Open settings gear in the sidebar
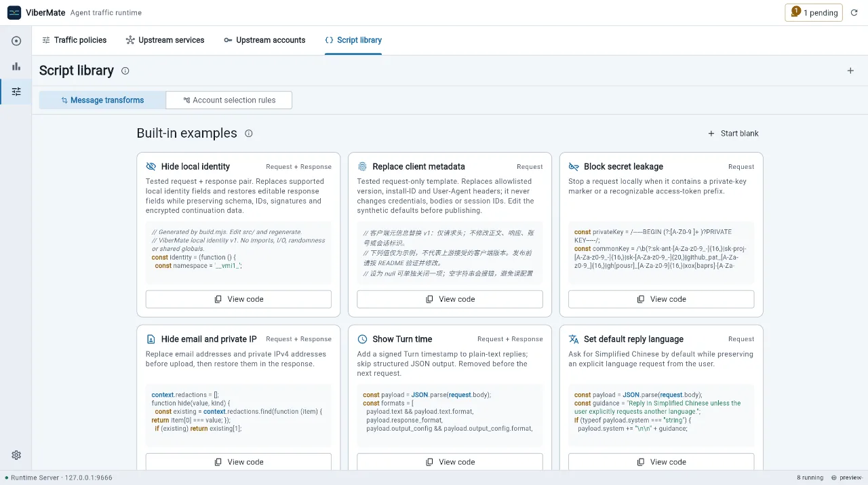This screenshot has width=868, height=485. tap(16, 455)
